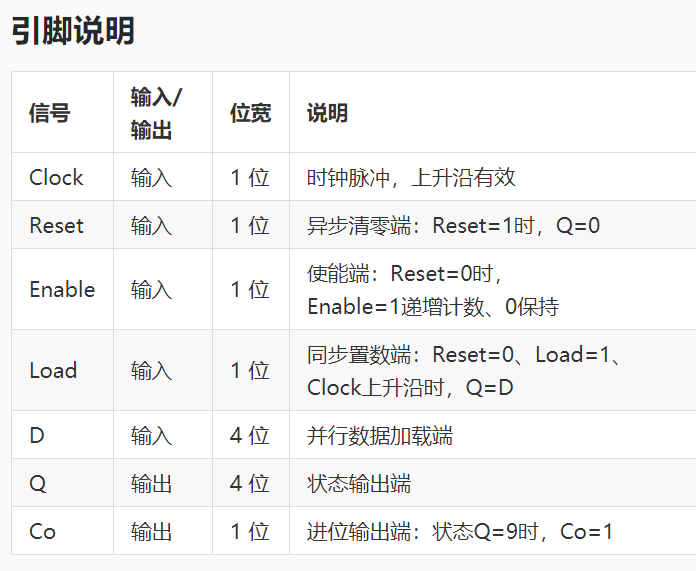Click the 进位输出端 description for Co
696x571 pixels.
tap(460, 531)
